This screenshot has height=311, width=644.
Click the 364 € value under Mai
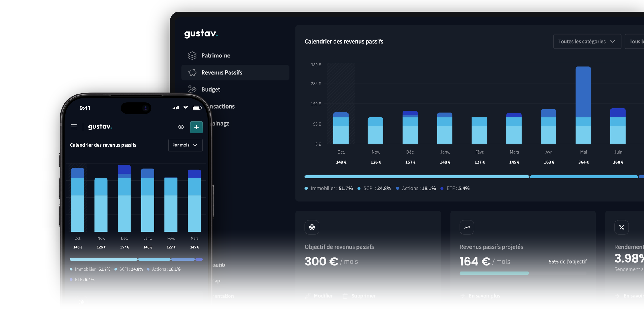pos(584,162)
